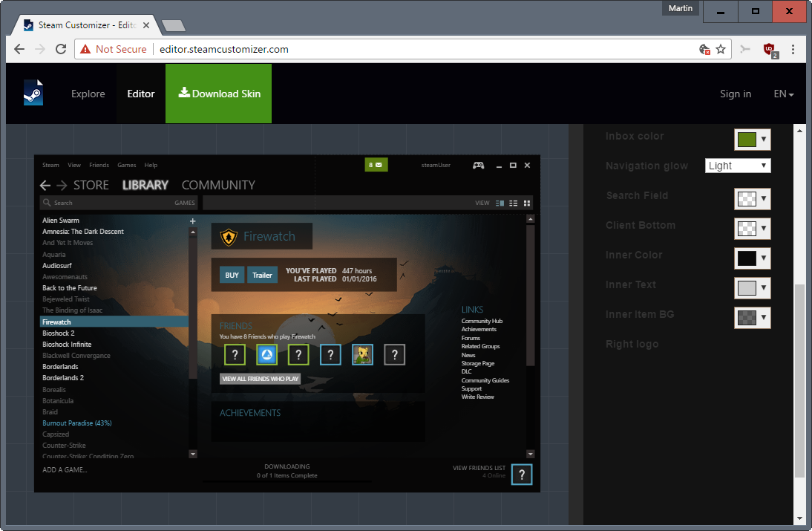Go back with the browser back arrow
812x531 pixels.
[20, 49]
